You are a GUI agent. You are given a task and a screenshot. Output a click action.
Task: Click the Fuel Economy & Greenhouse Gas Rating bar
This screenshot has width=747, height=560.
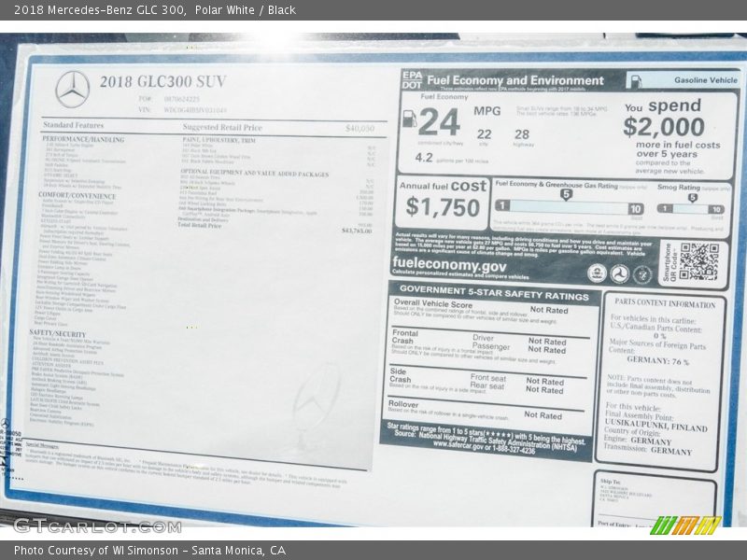[570, 207]
